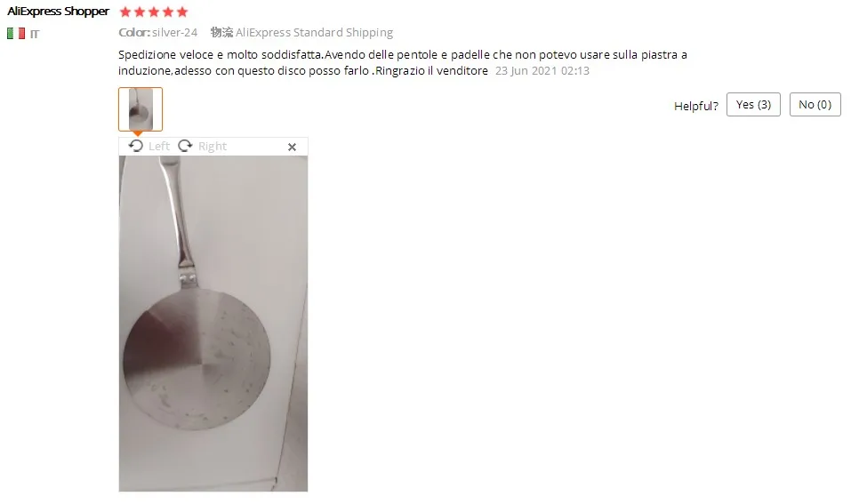Click the 物流 logistics symbol
The width and height of the screenshot is (851, 504).
[221, 33]
